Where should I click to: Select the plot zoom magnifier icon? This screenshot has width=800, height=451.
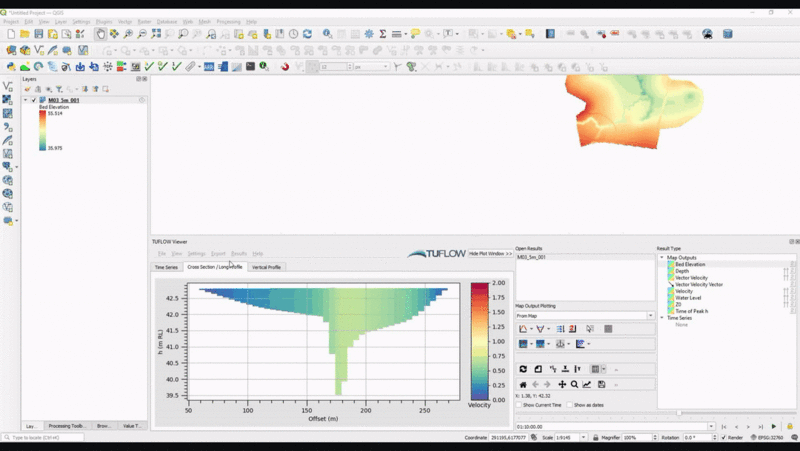[574, 384]
